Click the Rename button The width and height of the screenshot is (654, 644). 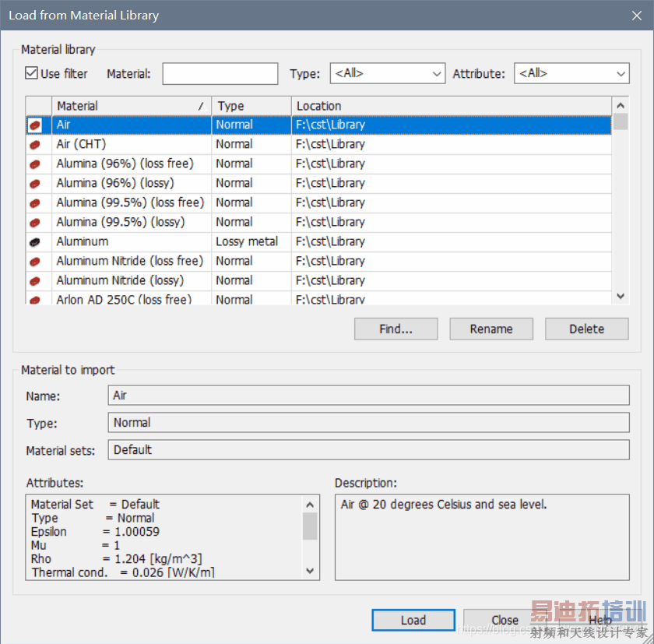pos(491,329)
